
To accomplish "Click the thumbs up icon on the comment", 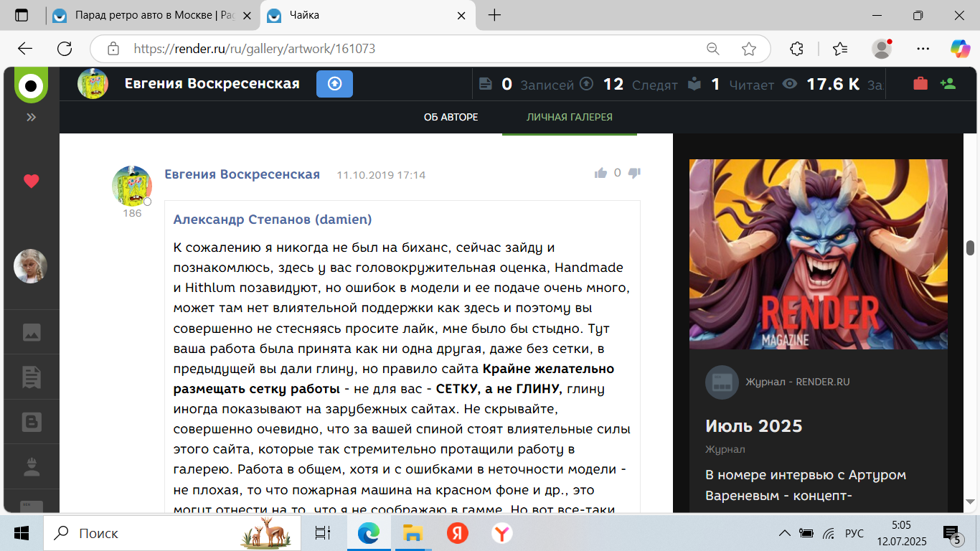I will 600,173.
